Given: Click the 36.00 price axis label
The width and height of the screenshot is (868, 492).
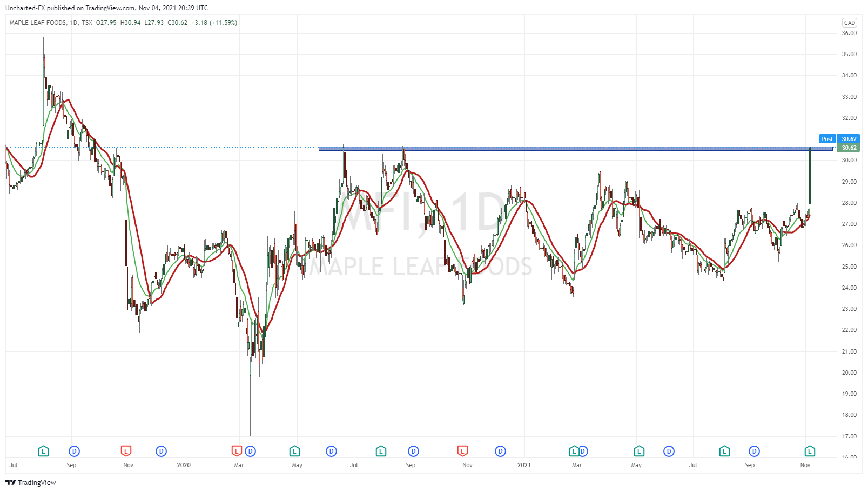Looking at the screenshot, I should coord(849,33).
